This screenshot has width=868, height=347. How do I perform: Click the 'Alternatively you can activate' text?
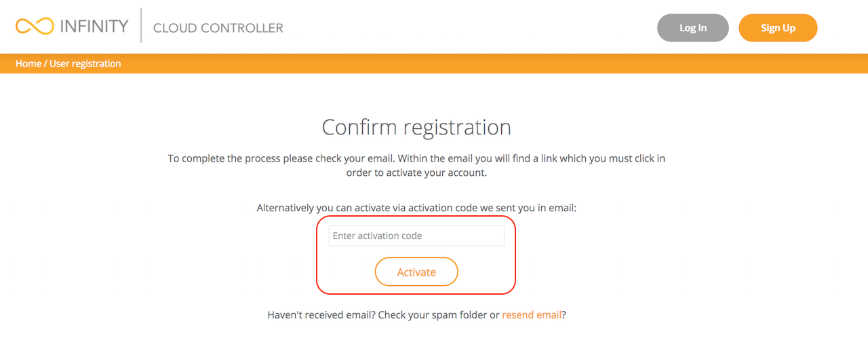click(416, 208)
